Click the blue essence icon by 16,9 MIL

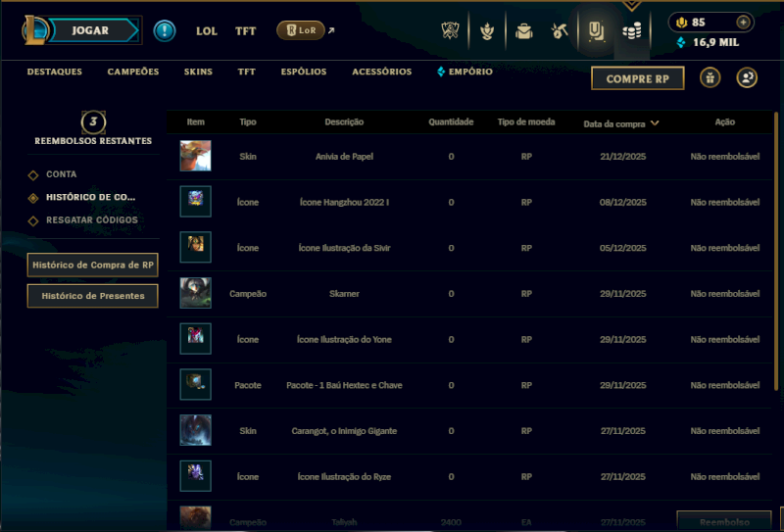(680, 42)
